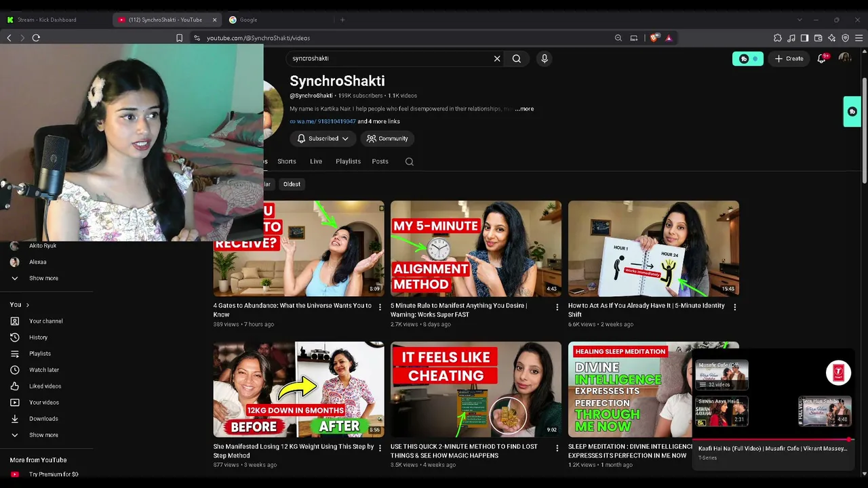Open Liked videos in sidebar
Screen dimensions: 868x488
tap(45, 386)
